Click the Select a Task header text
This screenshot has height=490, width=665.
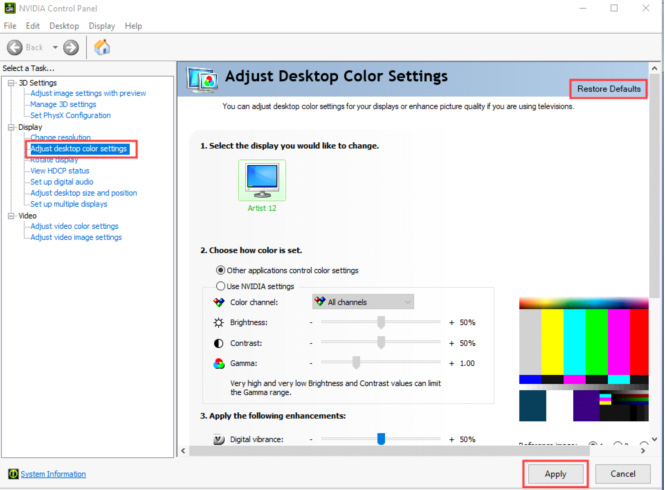tap(28, 68)
